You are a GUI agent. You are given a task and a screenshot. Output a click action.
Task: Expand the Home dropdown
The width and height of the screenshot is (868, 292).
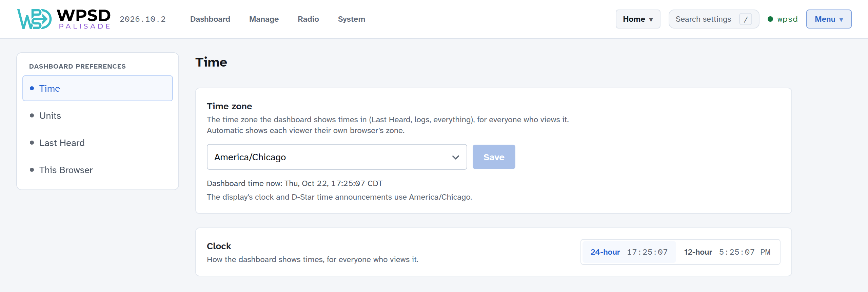coord(638,19)
